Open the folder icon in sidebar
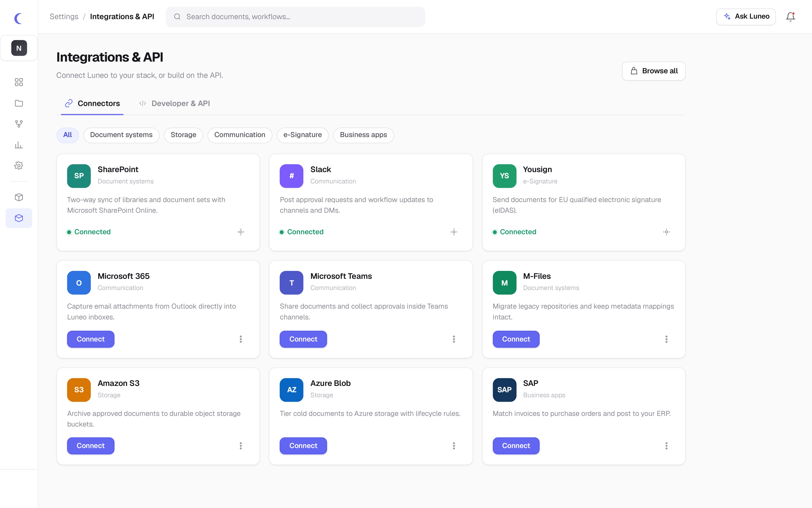 [19, 103]
